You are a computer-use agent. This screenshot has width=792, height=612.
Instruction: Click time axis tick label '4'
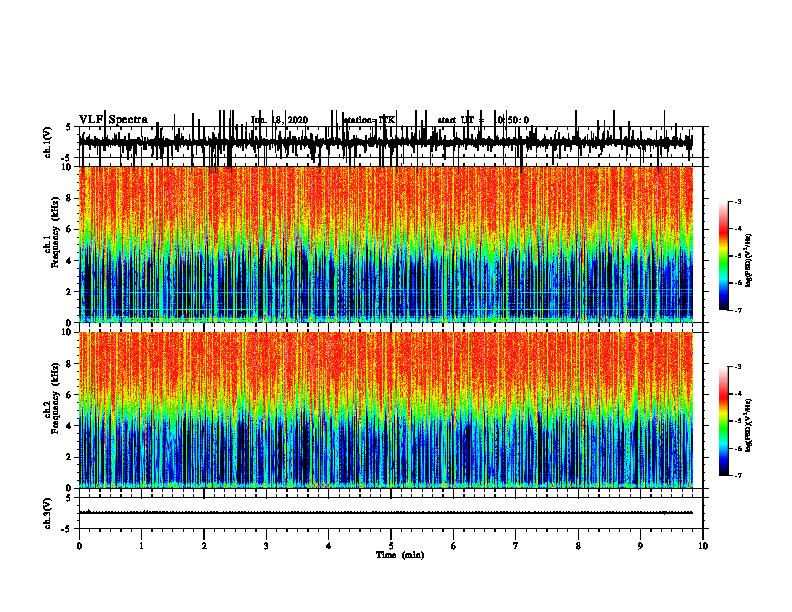(329, 546)
